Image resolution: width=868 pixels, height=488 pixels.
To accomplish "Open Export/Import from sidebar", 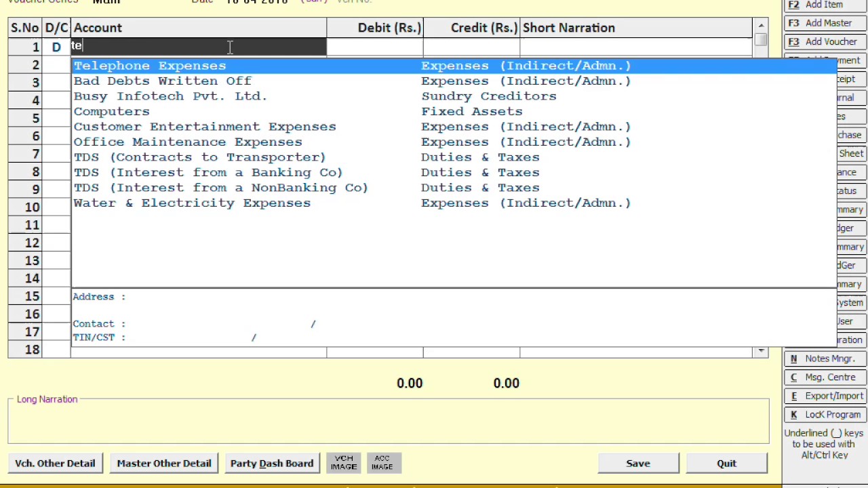I will (x=825, y=396).
